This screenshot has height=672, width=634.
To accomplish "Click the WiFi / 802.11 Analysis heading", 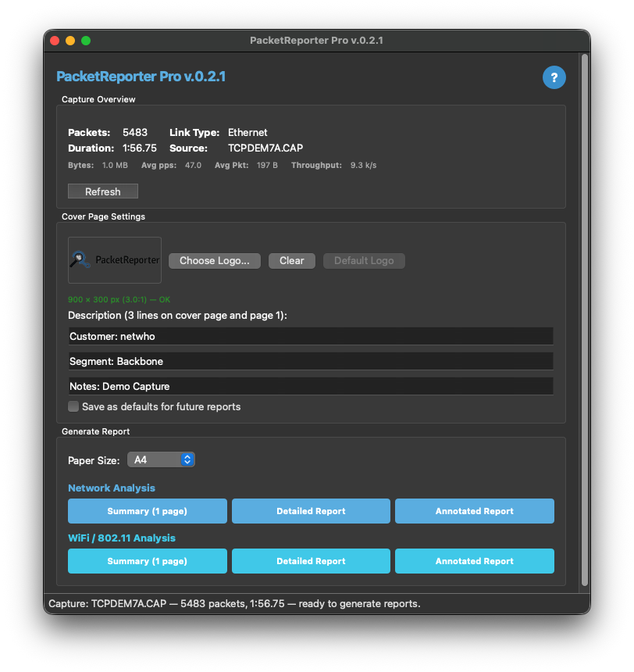I will pyautogui.click(x=122, y=538).
